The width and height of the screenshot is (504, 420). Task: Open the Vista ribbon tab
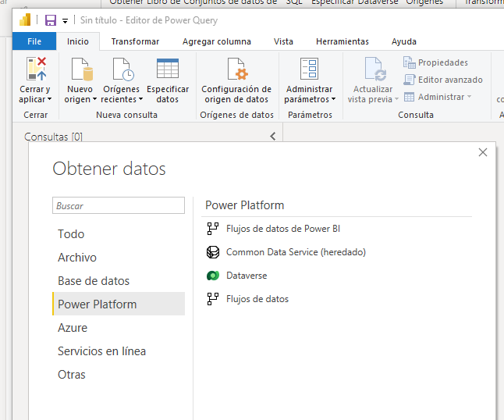coord(283,41)
